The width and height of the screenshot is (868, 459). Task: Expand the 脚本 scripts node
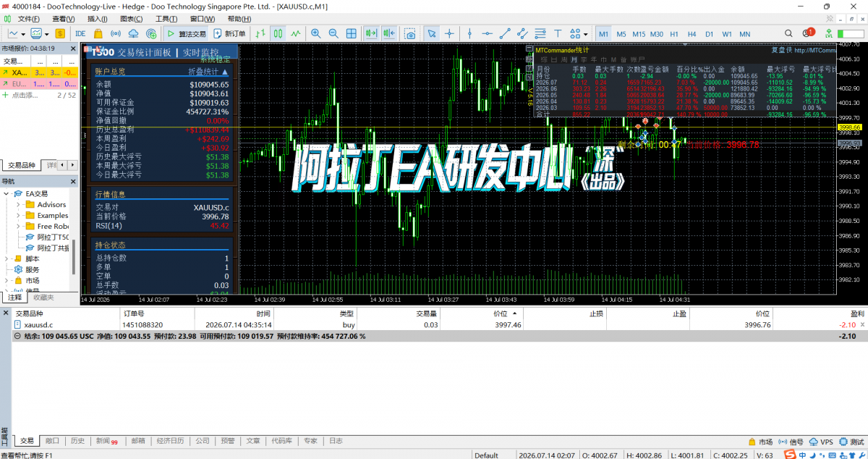coord(7,258)
